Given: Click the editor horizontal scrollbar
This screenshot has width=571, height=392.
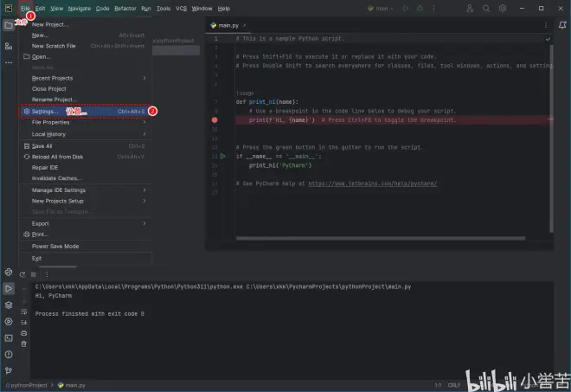Looking at the screenshot, I should point(381,238).
